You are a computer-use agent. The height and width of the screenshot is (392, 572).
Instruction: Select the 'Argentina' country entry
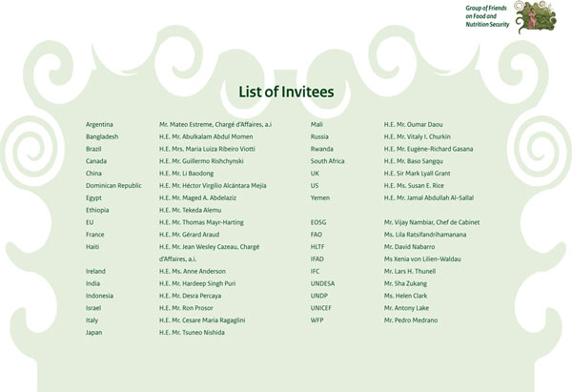coord(99,124)
